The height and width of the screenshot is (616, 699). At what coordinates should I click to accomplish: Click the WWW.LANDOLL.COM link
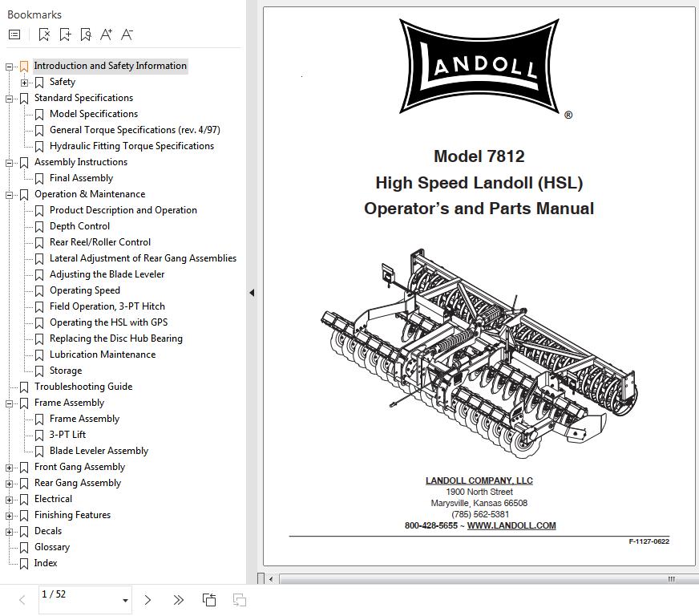[x=511, y=525]
